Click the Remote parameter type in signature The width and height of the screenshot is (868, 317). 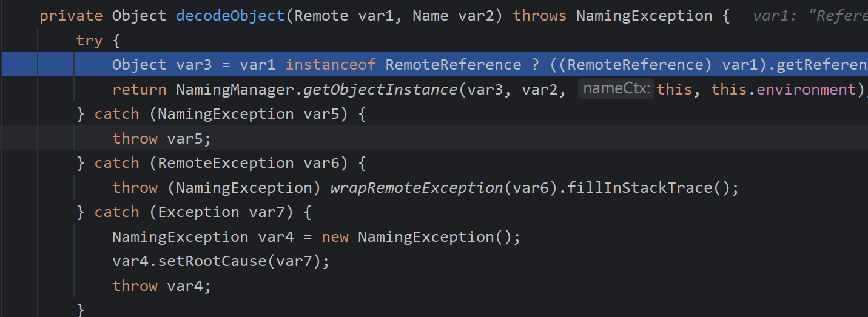pos(321,16)
